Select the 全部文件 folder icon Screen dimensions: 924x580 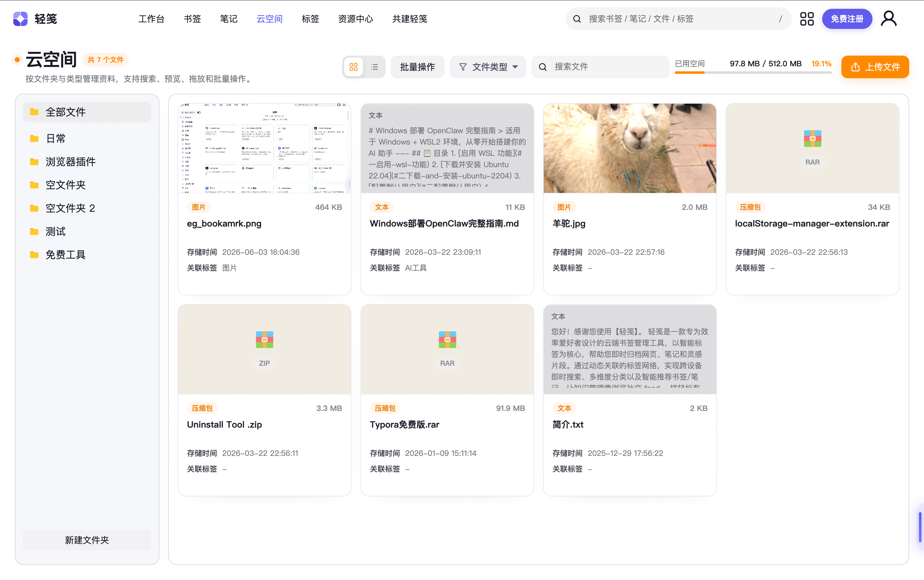[x=34, y=112]
